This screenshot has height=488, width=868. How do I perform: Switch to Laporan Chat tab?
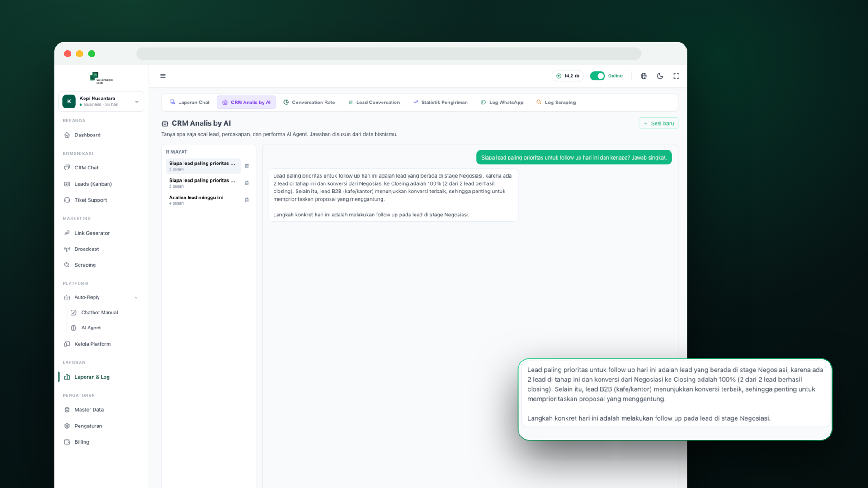tap(189, 103)
